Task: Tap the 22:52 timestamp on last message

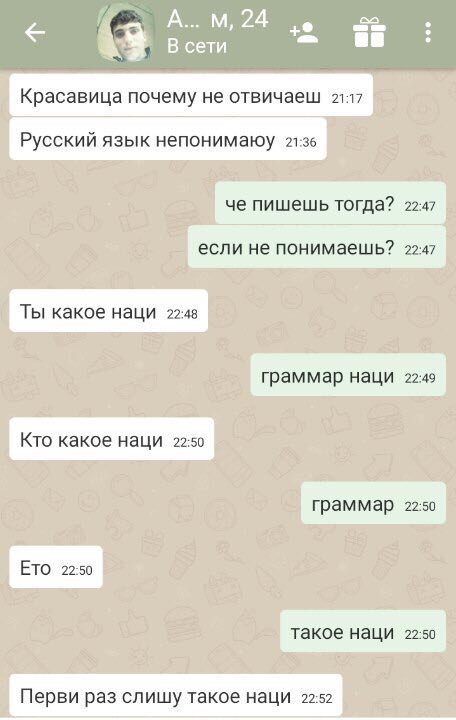Action: point(317,698)
